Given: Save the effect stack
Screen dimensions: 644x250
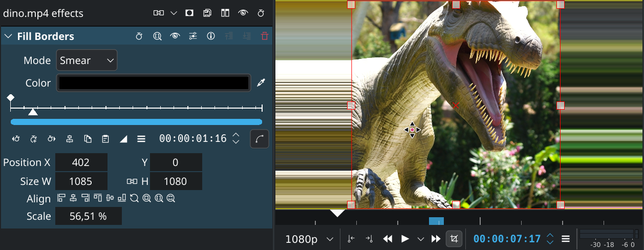Looking at the screenshot, I should pos(207,13).
